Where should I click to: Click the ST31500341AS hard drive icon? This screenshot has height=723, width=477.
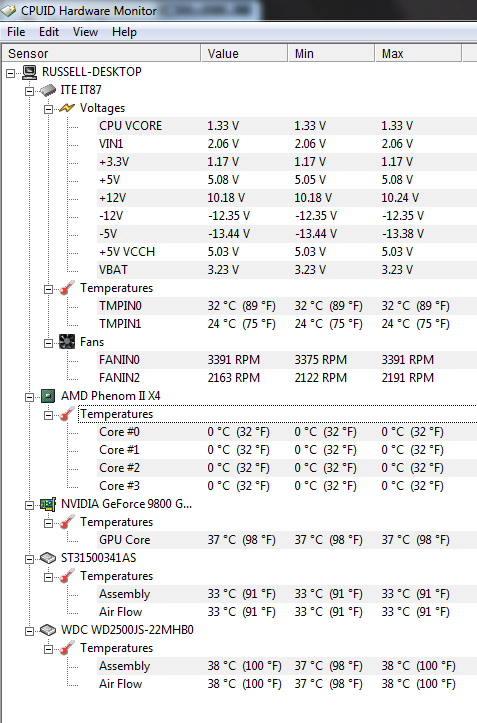click(x=48, y=558)
